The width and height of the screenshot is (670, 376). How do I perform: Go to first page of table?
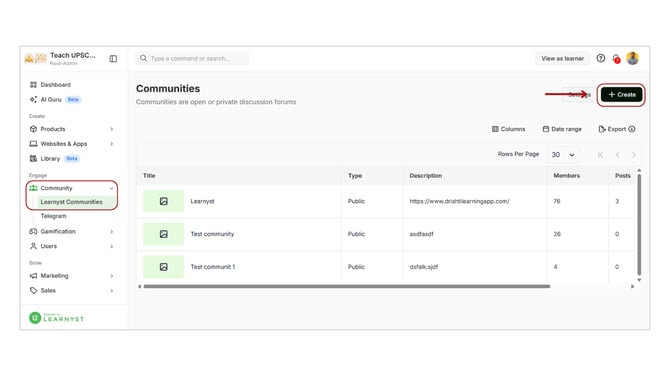[x=600, y=155]
